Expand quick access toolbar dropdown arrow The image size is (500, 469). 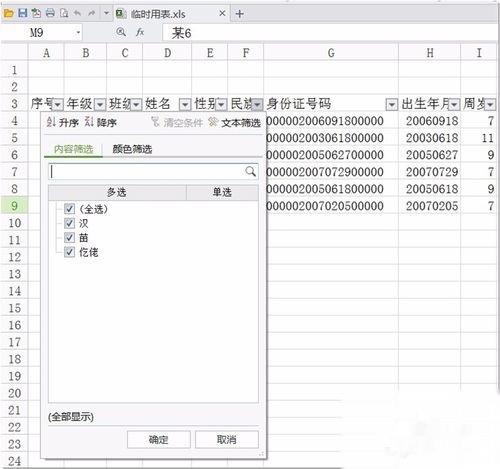click(106, 13)
